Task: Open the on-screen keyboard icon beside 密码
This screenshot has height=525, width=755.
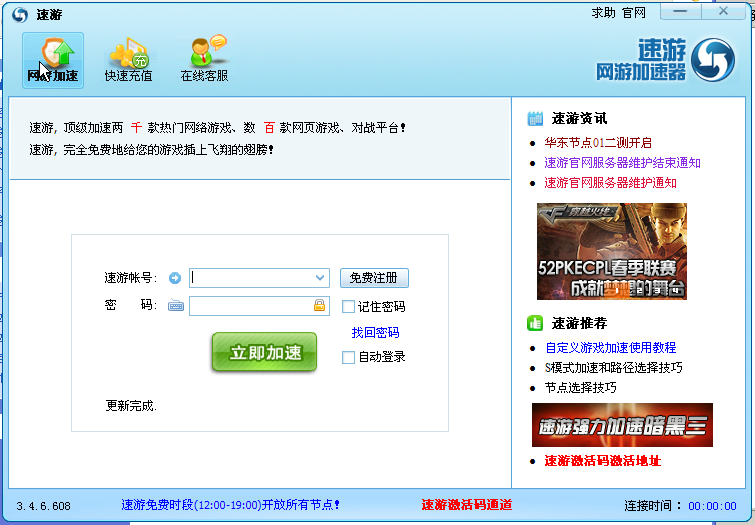Action: click(x=176, y=305)
